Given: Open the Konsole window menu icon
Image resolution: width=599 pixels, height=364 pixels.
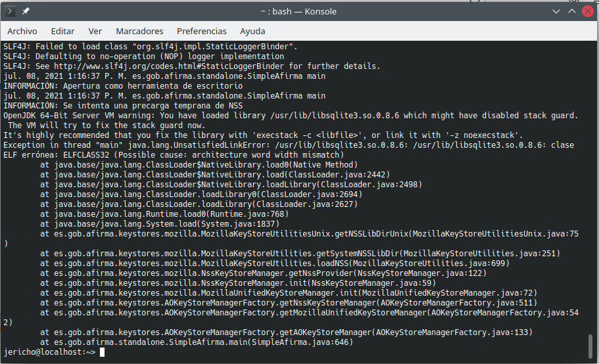Looking at the screenshot, I should (9, 11).
